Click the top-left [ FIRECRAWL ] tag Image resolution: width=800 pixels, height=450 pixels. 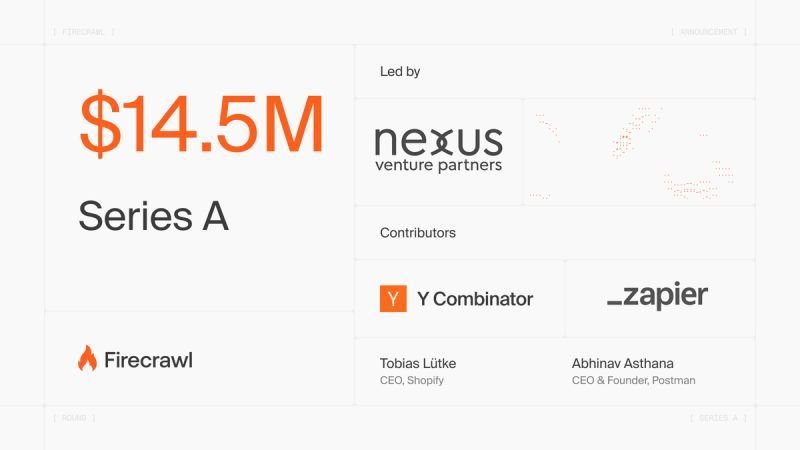[x=83, y=32]
